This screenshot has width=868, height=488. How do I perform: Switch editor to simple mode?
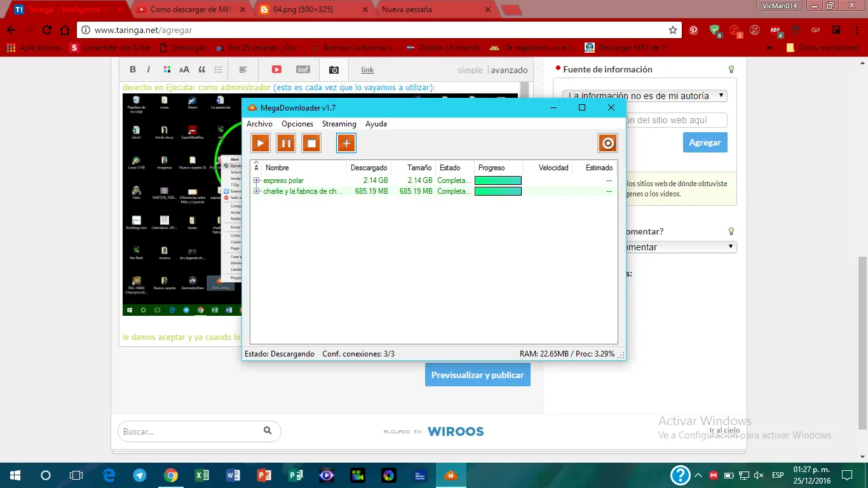tap(470, 70)
